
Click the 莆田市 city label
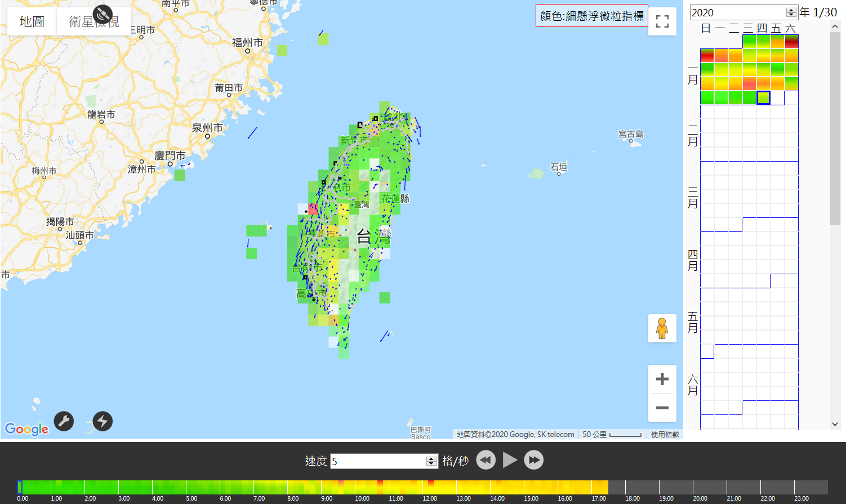point(229,88)
